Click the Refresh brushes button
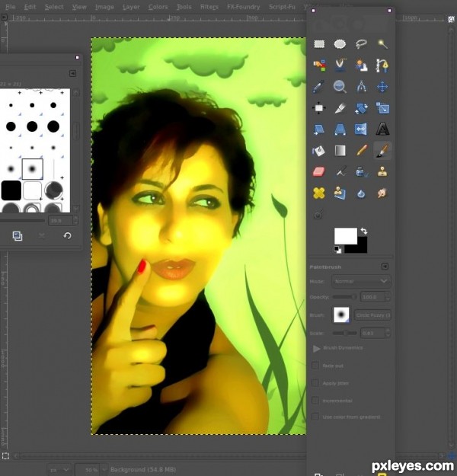 click(67, 236)
